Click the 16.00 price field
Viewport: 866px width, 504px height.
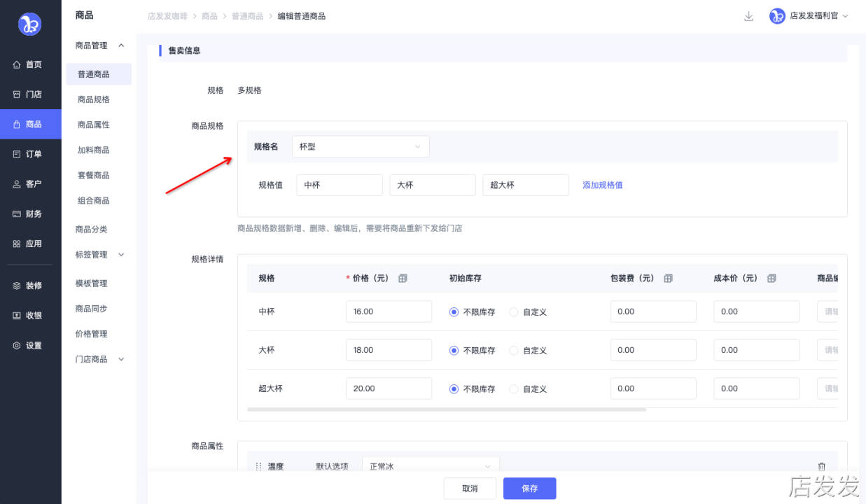[x=389, y=311]
